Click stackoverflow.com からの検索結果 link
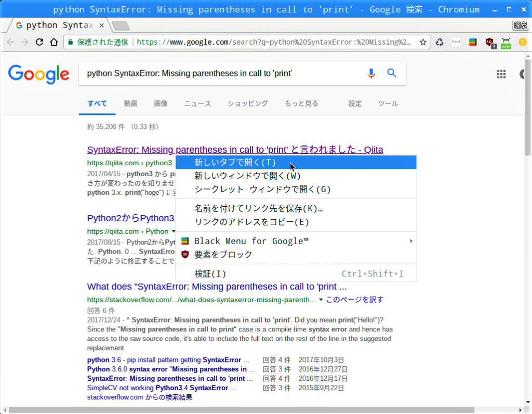 140,397
